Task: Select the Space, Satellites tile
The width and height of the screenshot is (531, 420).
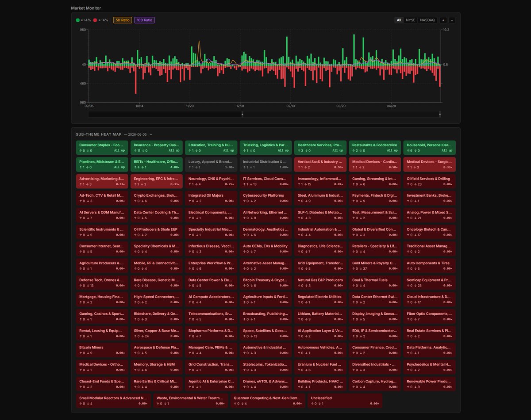Action: click(x=266, y=333)
